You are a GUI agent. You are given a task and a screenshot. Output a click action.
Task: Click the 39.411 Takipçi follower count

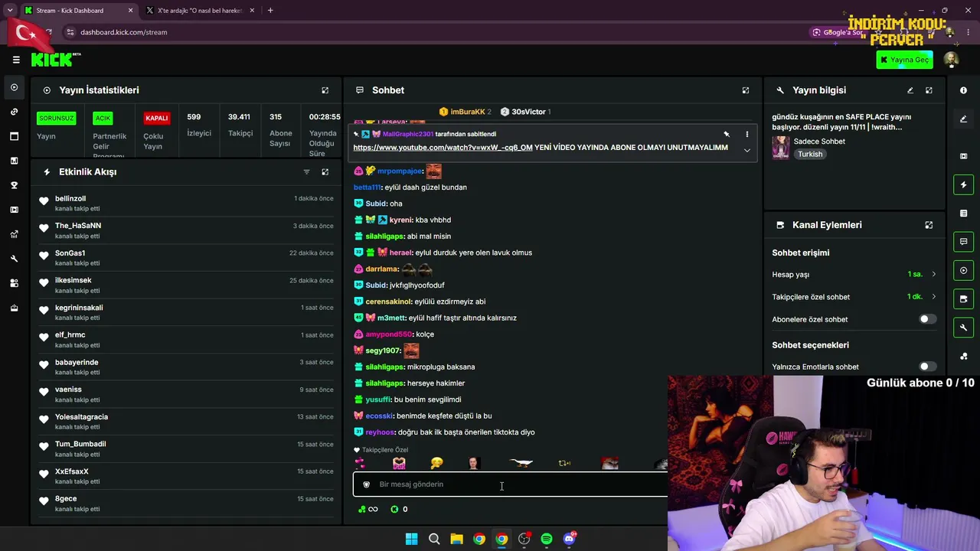pos(240,125)
